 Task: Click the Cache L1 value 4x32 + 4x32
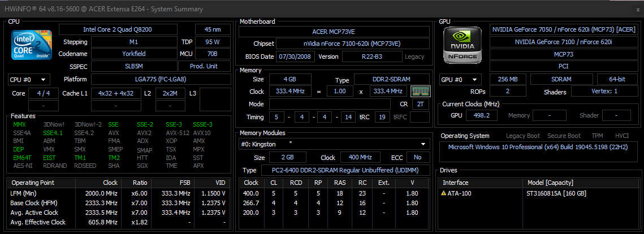pyautogui.click(x=116, y=93)
